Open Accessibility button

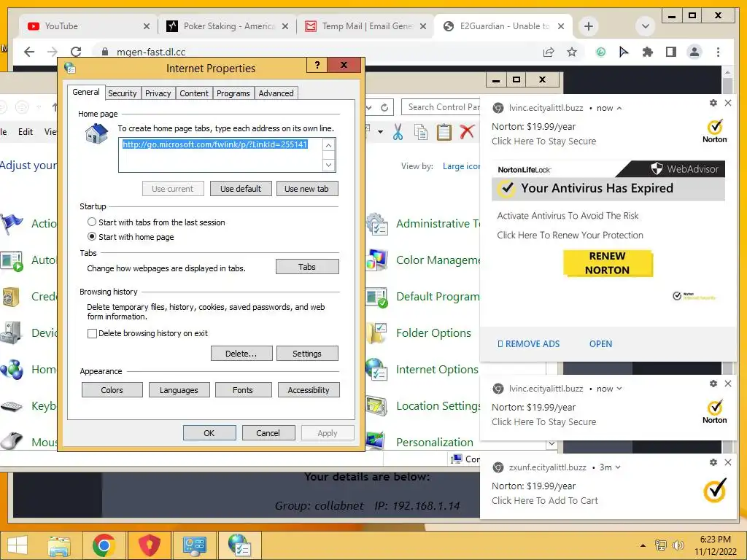pyautogui.click(x=309, y=389)
